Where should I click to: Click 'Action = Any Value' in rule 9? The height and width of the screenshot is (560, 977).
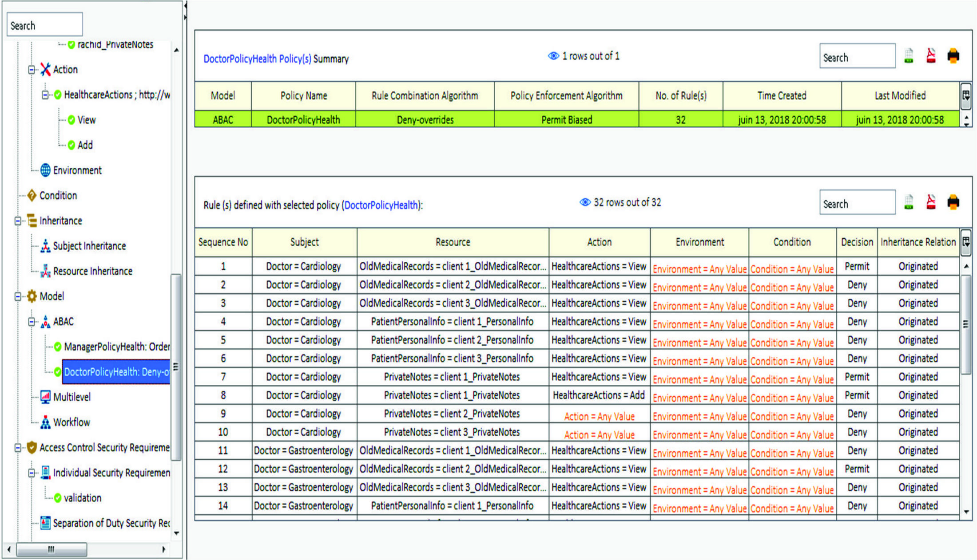(599, 416)
